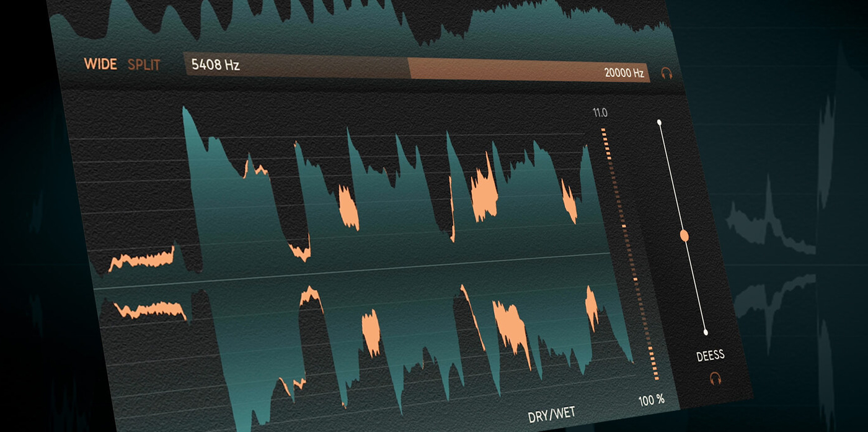Image resolution: width=868 pixels, height=432 pixels.
Task: Select WIDE detection mode
Action: (x=100, y=64)
